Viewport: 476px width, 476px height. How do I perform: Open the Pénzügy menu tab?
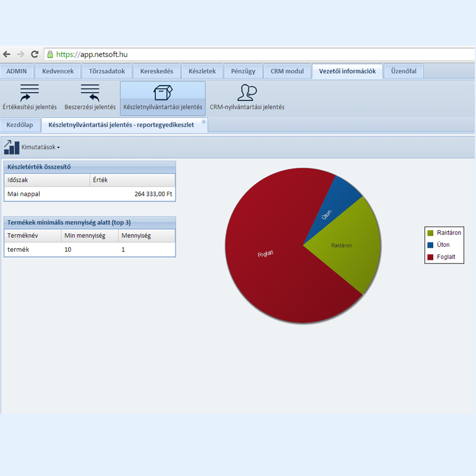(x=243, y=71)
